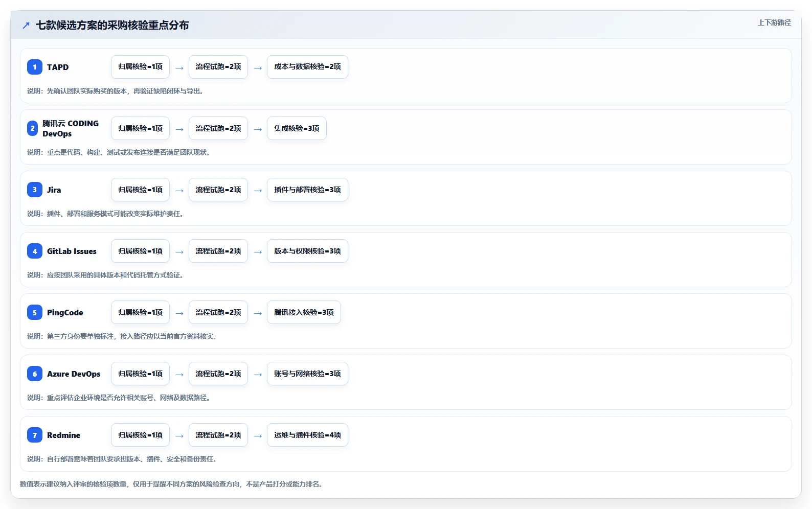Click 流程试跑=2项 chip in PingCode row
This screenshot has width=812, height=509.
pos(218,312)
